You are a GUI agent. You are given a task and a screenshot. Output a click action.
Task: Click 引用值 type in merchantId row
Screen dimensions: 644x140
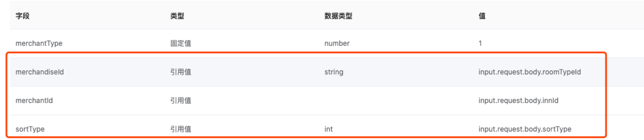coord(180,100)
